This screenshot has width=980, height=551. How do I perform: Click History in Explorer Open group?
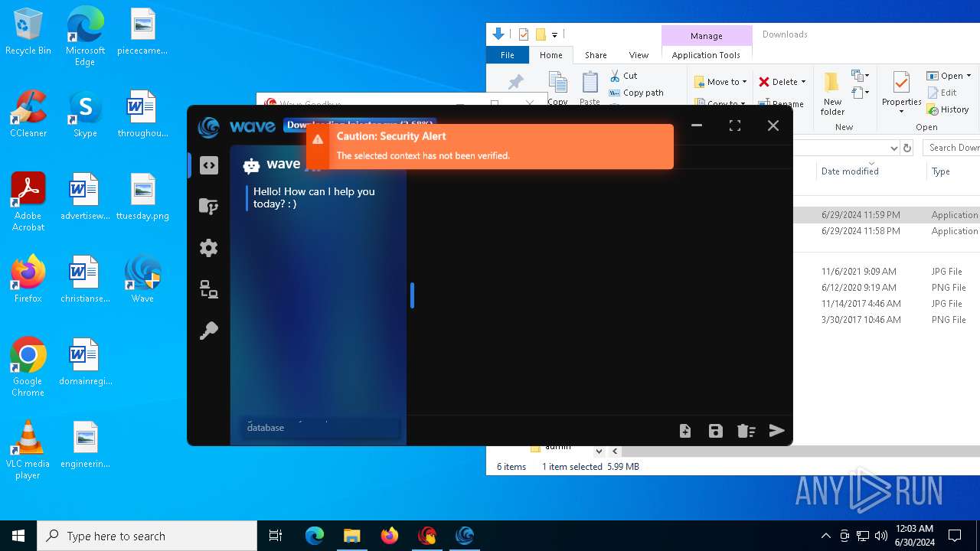(x=948, y=109)
